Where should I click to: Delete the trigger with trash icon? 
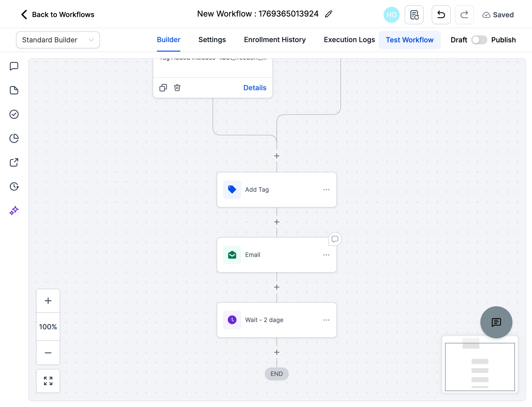point(177,88)
